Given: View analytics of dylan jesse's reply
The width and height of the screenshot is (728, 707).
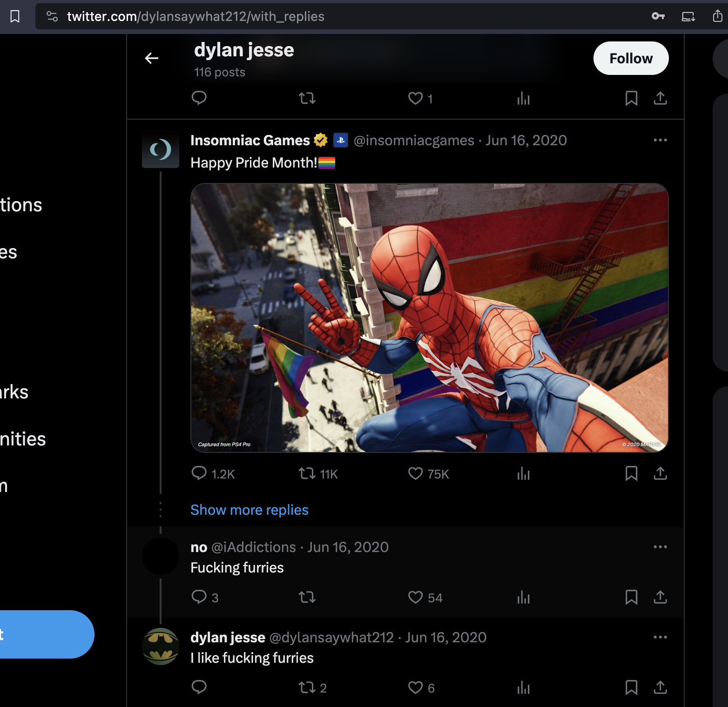Looking at the screenshot, I should (524, 687).
